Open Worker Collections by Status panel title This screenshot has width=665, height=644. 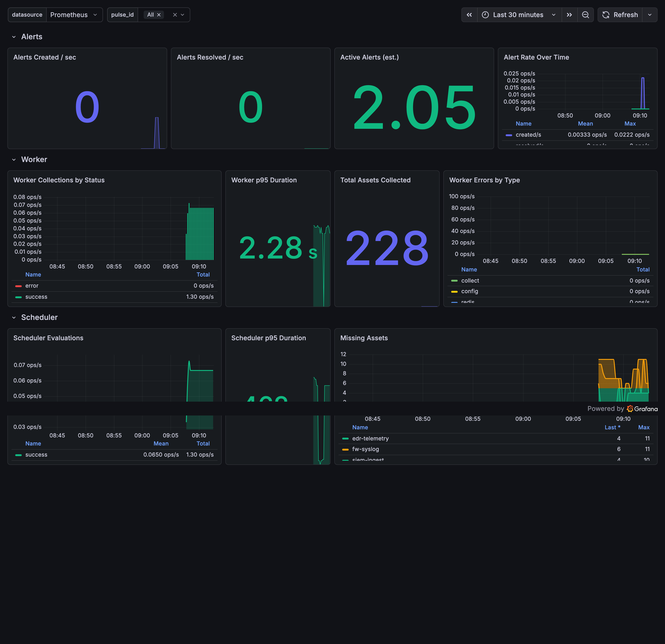pos(59,180)
